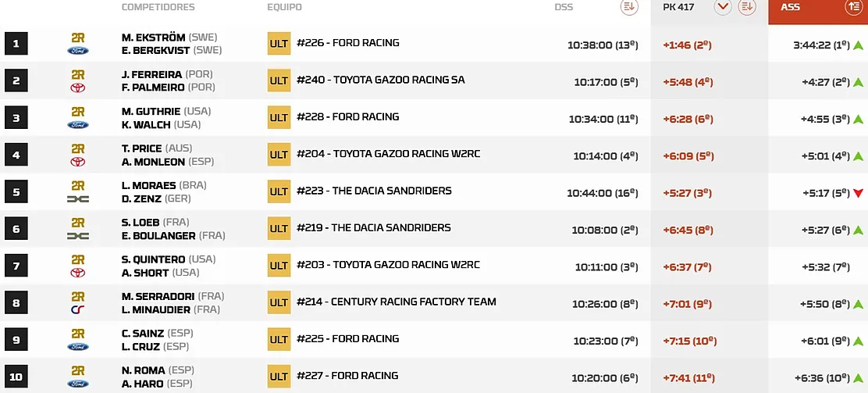Click ULT badge for #219 Dacia Sandriders

[279, 228]
